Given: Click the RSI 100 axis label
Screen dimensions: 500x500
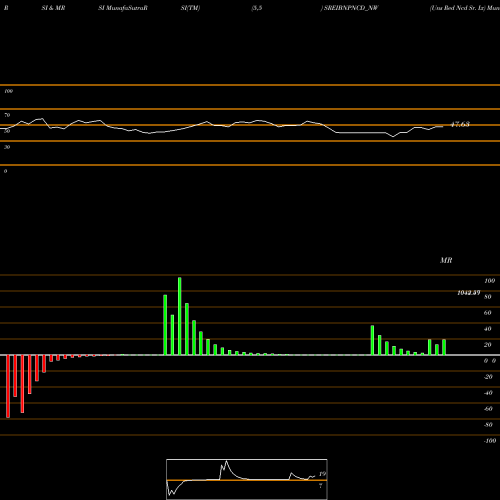Looking at the screenshot, I should coord(8,91).
